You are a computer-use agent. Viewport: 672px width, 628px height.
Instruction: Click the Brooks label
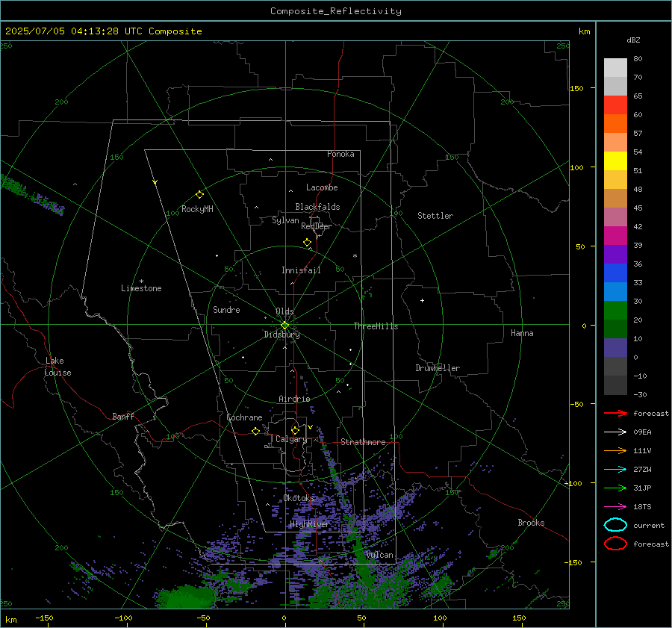[531, 523]
